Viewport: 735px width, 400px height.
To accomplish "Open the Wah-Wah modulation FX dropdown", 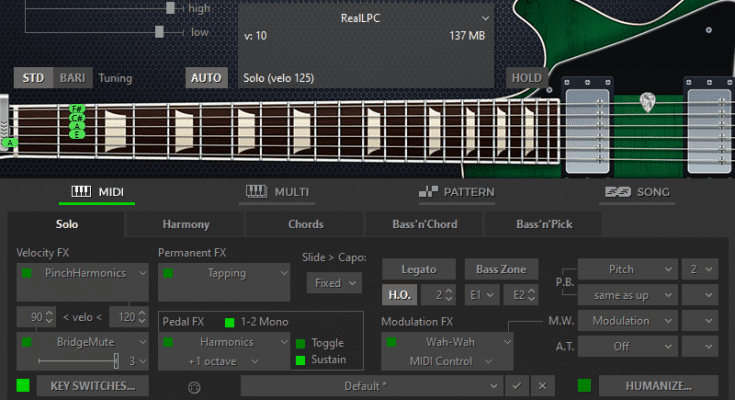I will (x=447, y=341).
